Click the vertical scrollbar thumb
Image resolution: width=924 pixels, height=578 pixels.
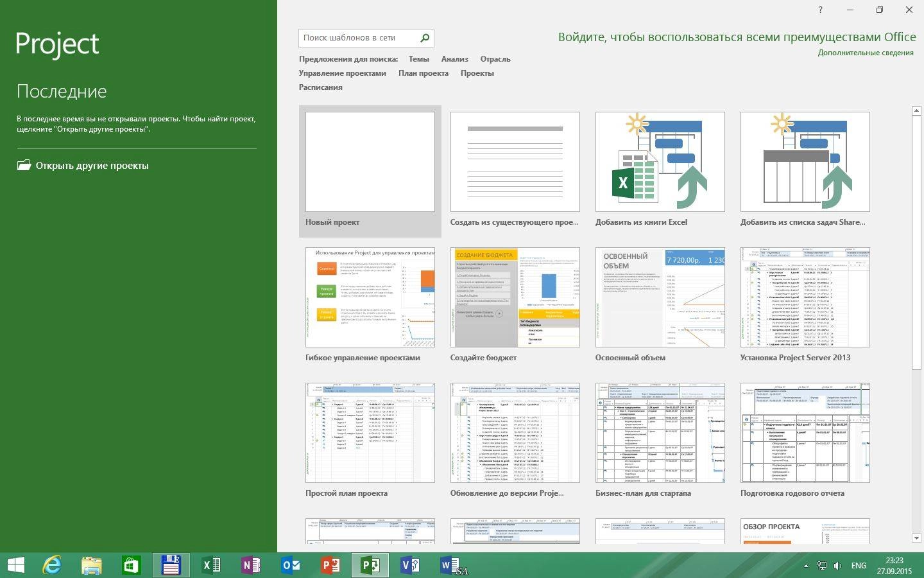point(916,243)
